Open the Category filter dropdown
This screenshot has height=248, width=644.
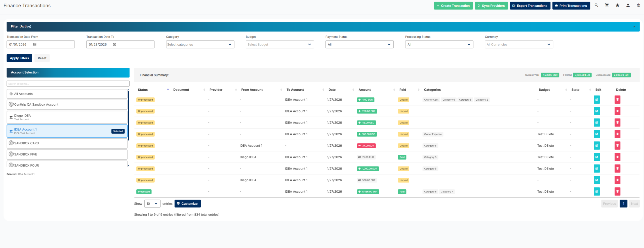click(x=200, y=45)
